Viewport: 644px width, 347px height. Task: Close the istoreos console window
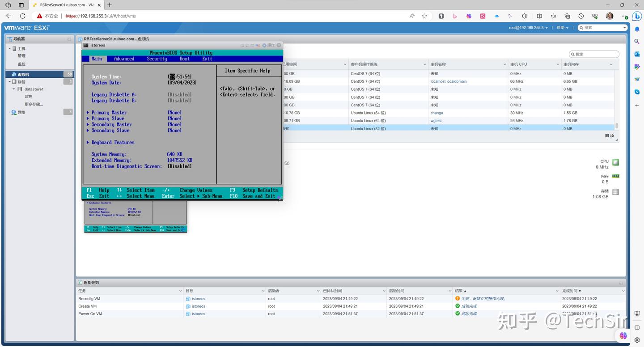pyautogui.click(x=279, y=45)
